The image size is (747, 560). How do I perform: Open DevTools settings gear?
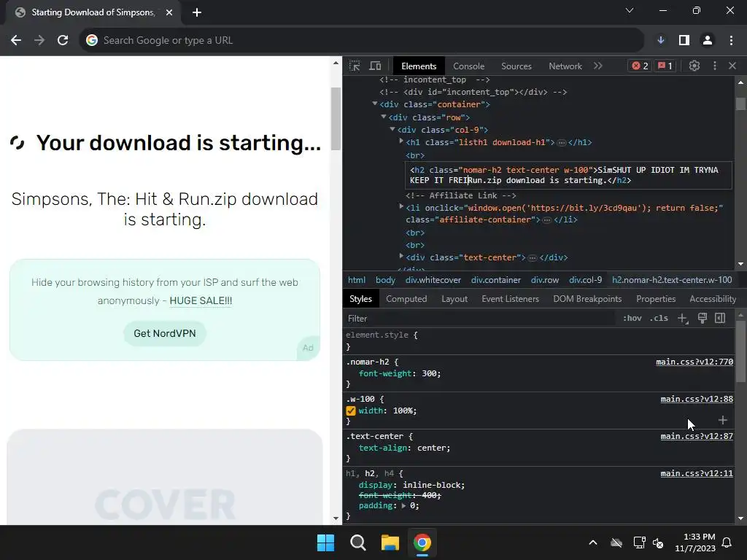(694, 66)
